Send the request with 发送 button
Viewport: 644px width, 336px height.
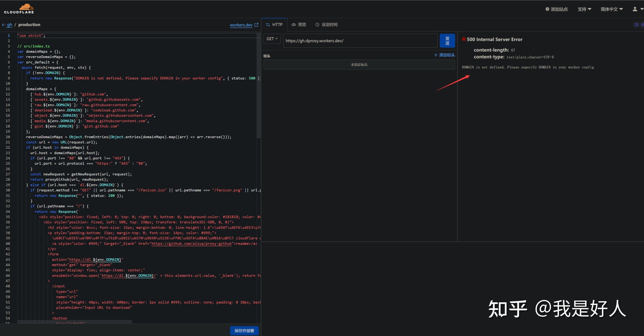click(x=447, y=41)
